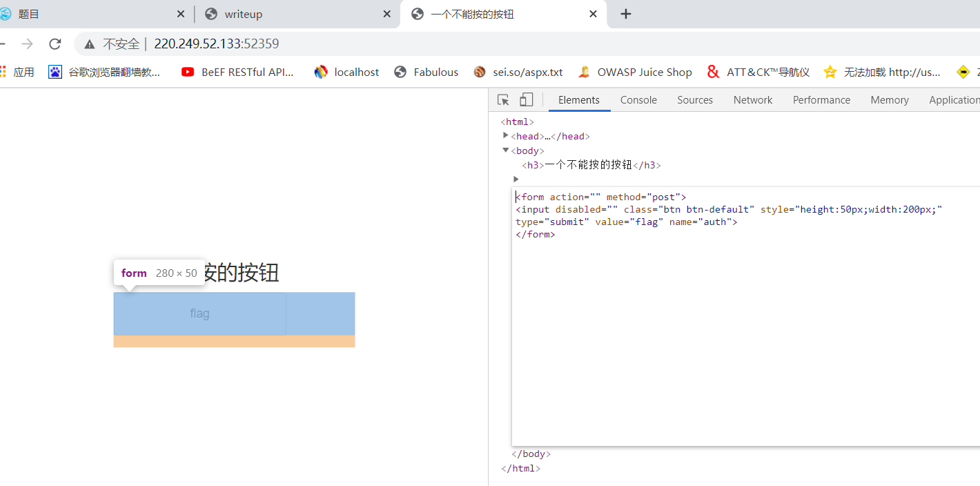This screenshot has height=486, width=980.
Task: Click the type="submit" text in editor
Action: coord(552,222)
